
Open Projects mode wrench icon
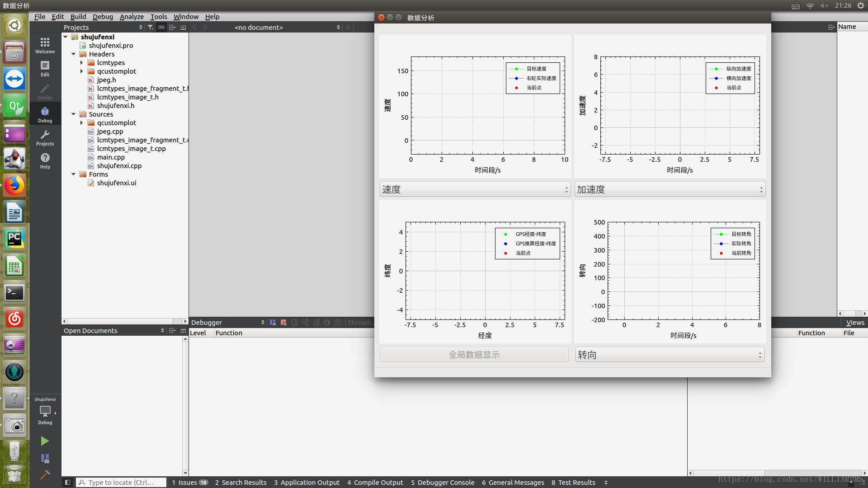45,137
